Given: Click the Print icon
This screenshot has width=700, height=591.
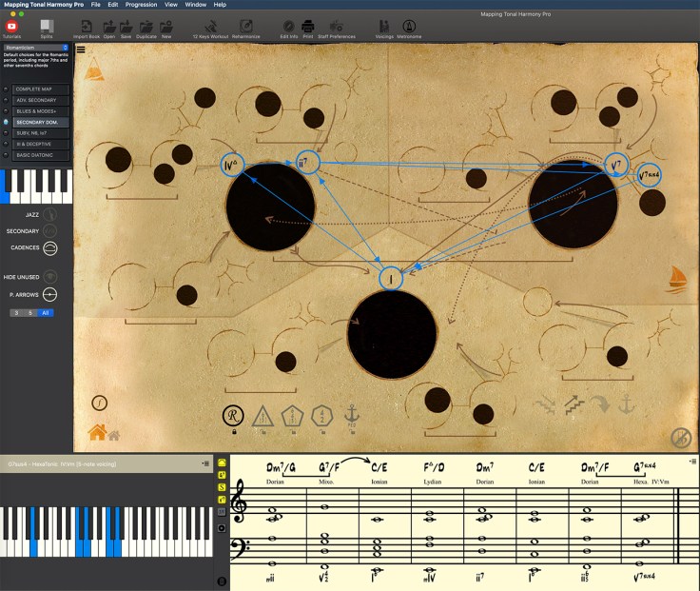Looking at the screenshot, I should click(x=308, y=26).
